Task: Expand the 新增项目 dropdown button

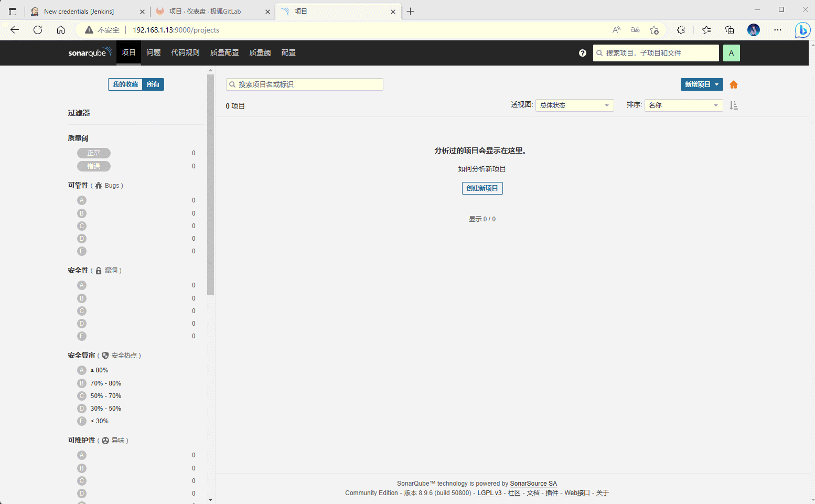Action: click(702, 84)
